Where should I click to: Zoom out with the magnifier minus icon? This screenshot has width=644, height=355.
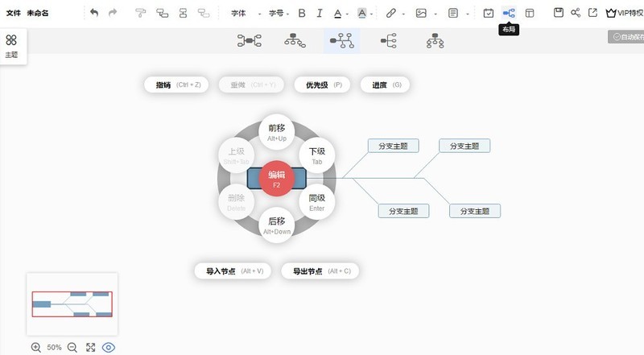tap(72, 348)
